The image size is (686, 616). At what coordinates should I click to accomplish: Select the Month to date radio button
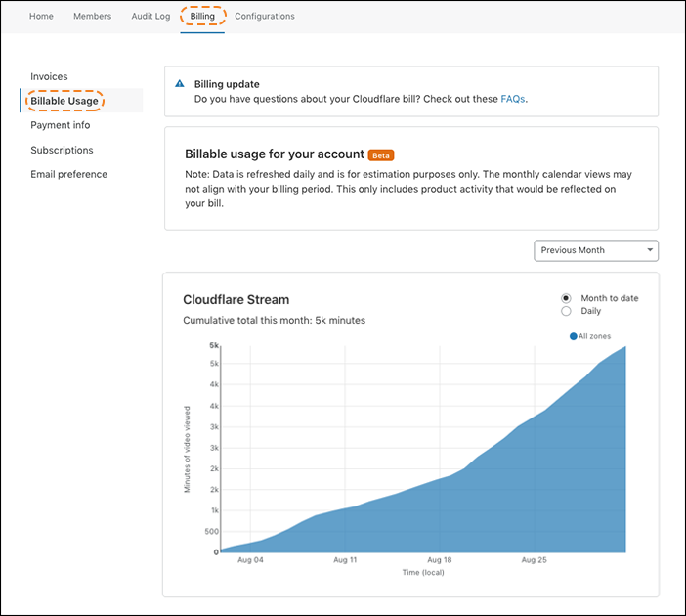tap(567, 298)
